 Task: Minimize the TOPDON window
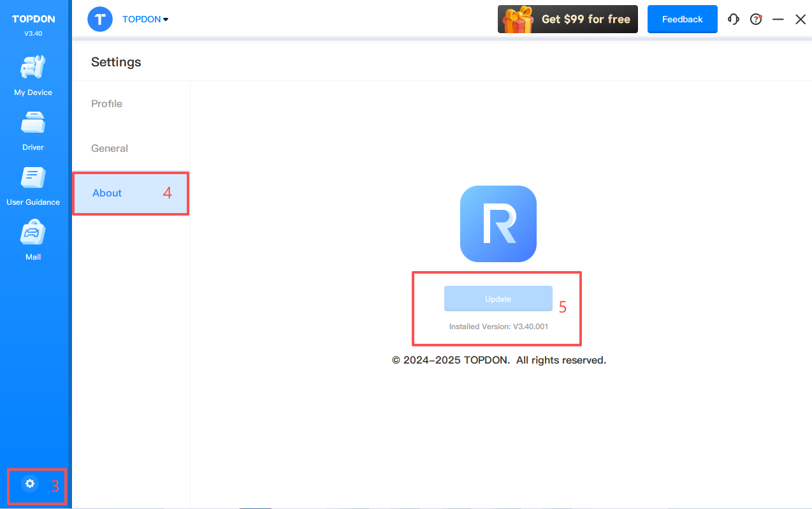pyautogui.click(x=778, y=19)
